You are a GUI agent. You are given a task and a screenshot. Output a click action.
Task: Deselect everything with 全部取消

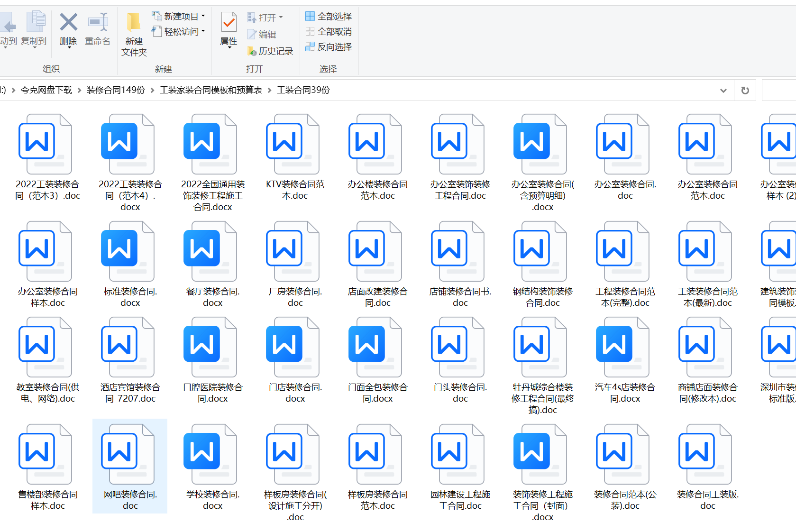click(329, 32)
